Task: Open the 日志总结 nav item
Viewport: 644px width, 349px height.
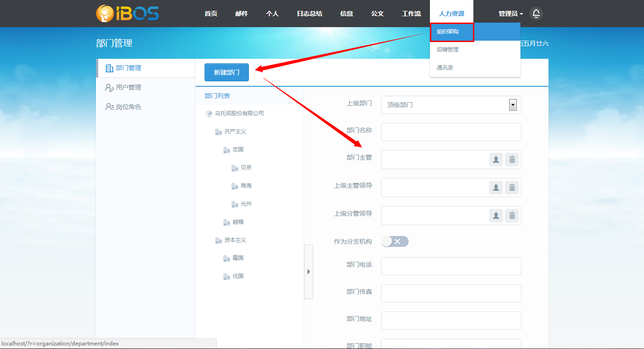Action: coord(310,14)
